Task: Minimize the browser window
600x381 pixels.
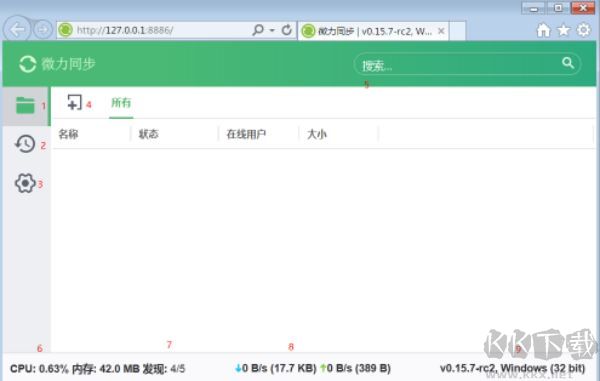Action: click(x=533, y=8)
